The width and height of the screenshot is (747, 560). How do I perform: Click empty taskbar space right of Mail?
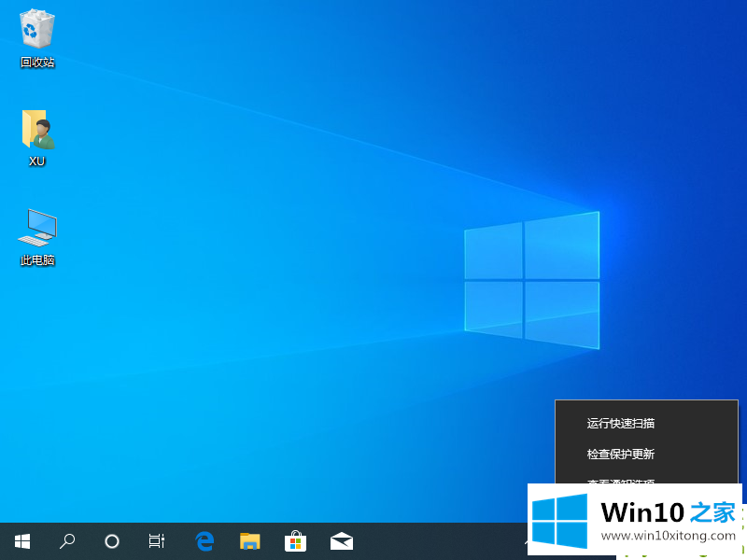(x=430, y=541)
